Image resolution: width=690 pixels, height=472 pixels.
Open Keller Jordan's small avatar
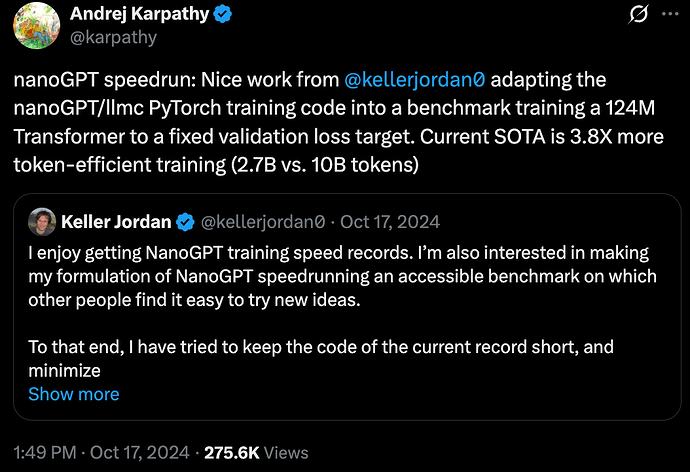[x=41, y=221]
